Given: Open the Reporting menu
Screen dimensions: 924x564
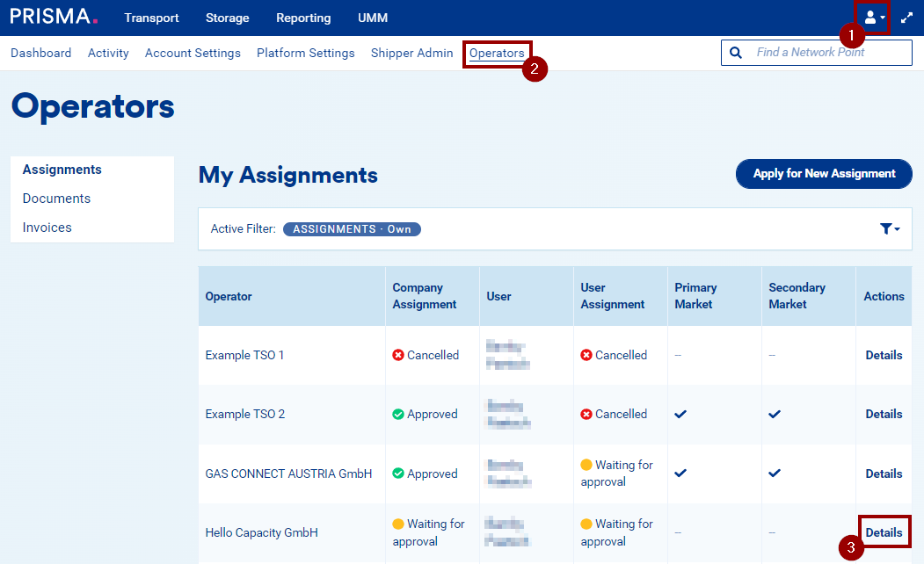Looking at the screenshot, I should pyautogui.click(x=303, y=18).
